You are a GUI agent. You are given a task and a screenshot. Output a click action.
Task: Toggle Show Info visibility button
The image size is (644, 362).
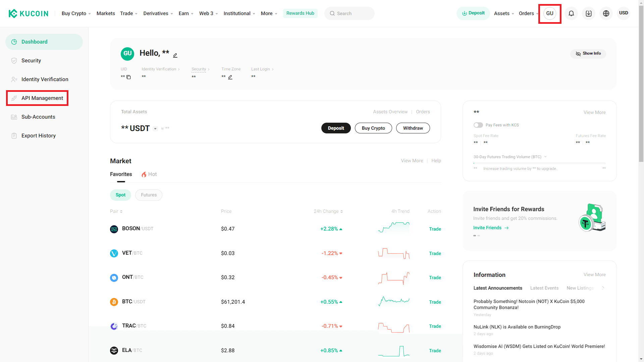588,54
